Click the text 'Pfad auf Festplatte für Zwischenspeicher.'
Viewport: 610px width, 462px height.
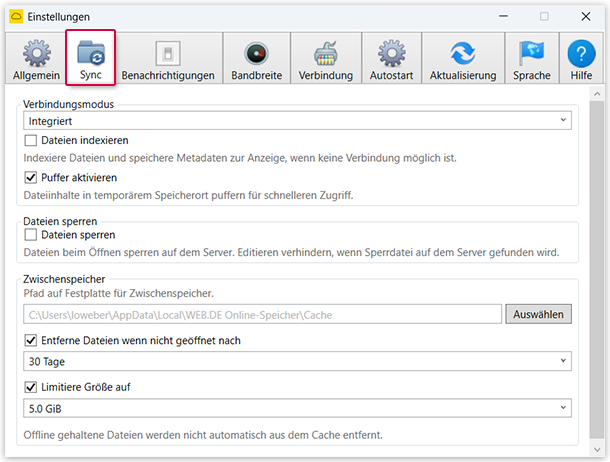pos(119,293)
